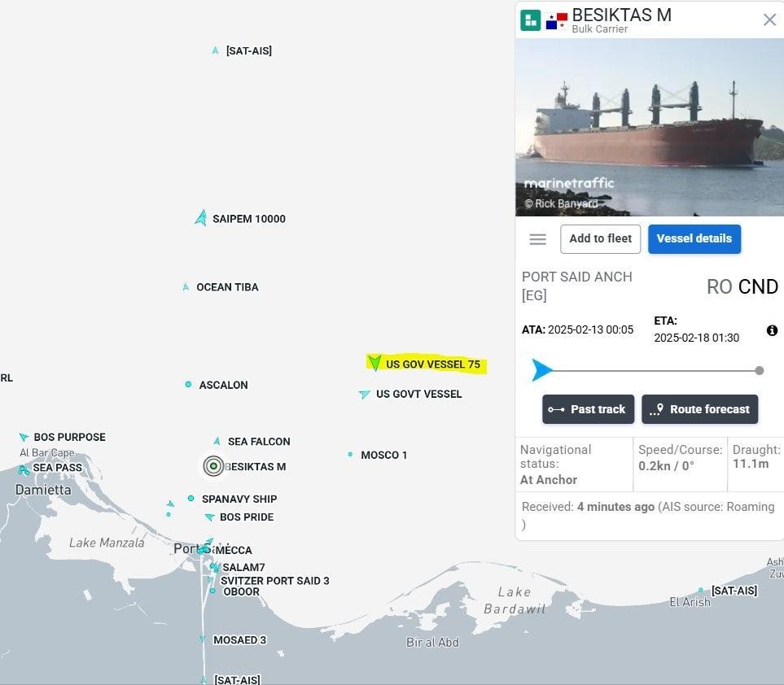Image resolution: width=784 pixels, height=685 pixels.
Task: Select the OCEAN TIBA vessel marker
Action: pos(186,287)
